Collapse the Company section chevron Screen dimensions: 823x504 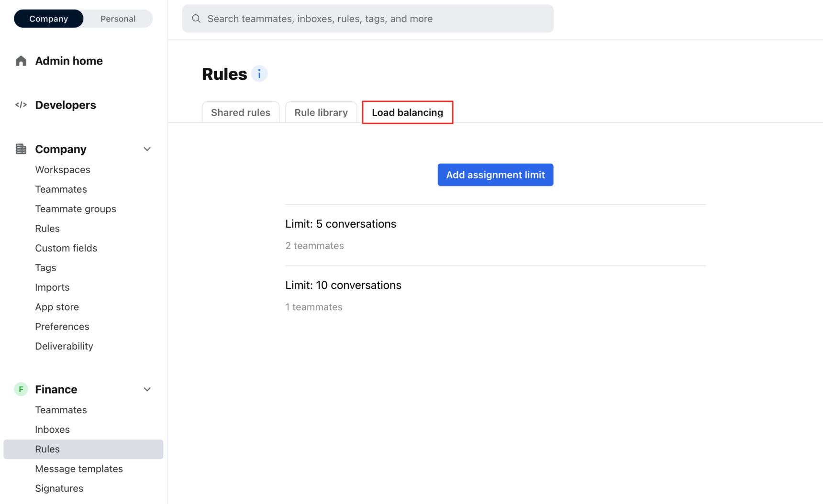point(147,149)
